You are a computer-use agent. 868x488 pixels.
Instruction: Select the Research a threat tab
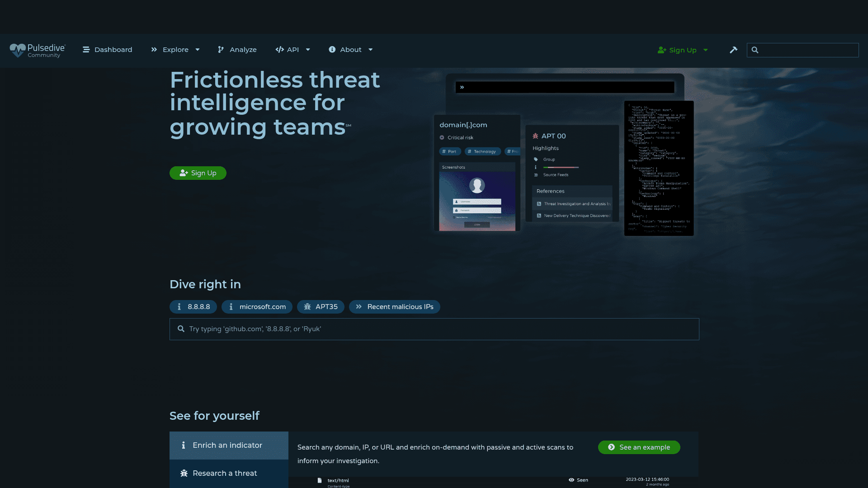(229, 474)
